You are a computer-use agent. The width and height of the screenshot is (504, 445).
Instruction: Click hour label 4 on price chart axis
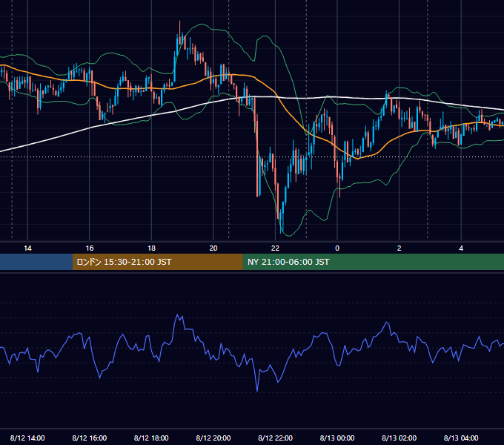(461, 248)
